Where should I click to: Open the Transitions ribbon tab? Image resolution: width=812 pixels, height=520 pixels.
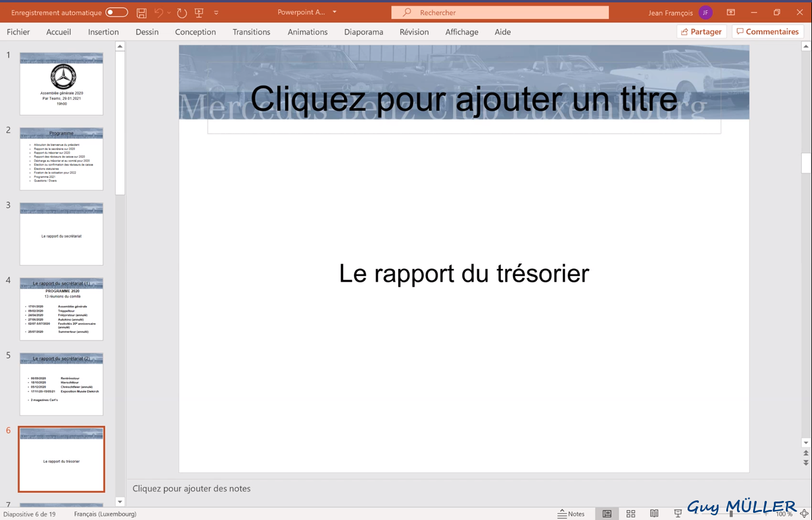pyautogui.click(x=251, y=32)
